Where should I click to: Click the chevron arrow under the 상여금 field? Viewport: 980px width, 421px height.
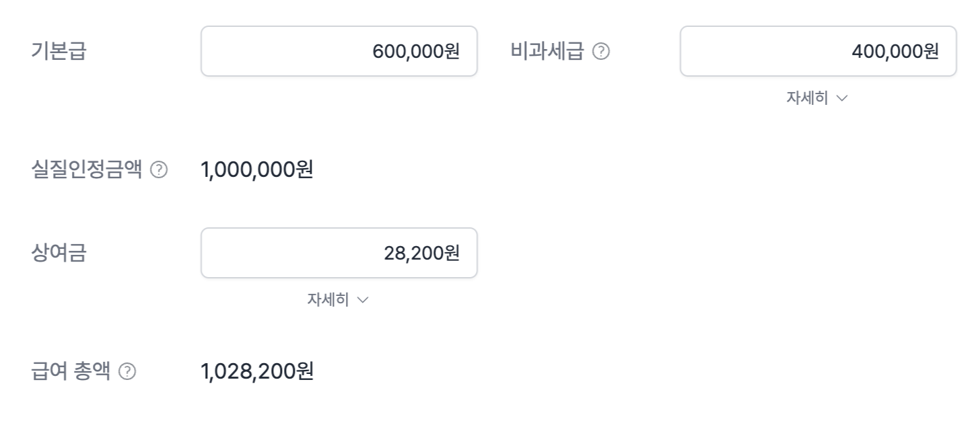[x=363, y=300]
